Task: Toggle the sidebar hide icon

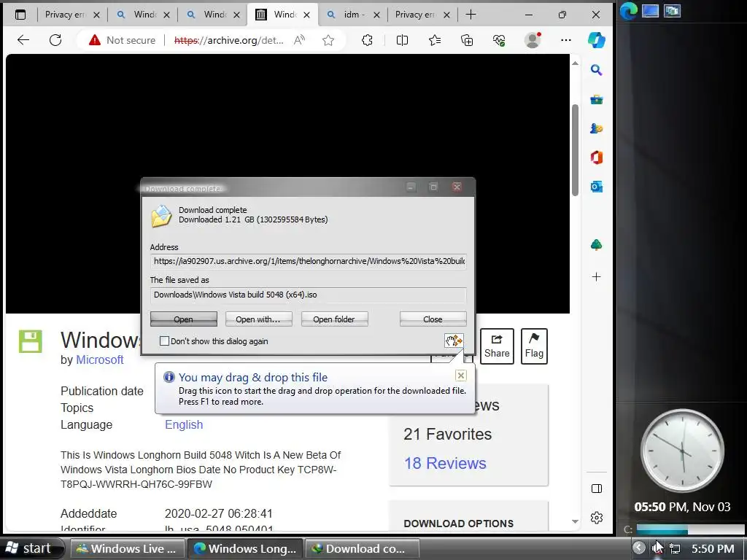Action: coord(597,489)
